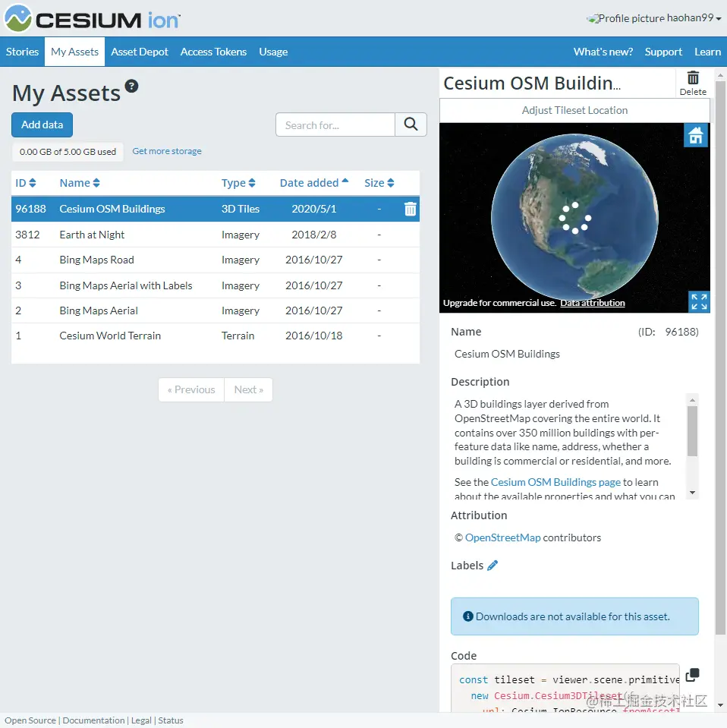
Task: Follow the OpenStreetMap attribution link
Action: tap(503, 537)
